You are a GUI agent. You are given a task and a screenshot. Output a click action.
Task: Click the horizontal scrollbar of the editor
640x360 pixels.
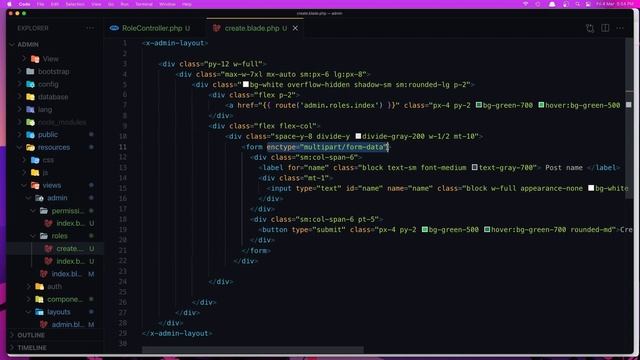[x=253, y=350]
